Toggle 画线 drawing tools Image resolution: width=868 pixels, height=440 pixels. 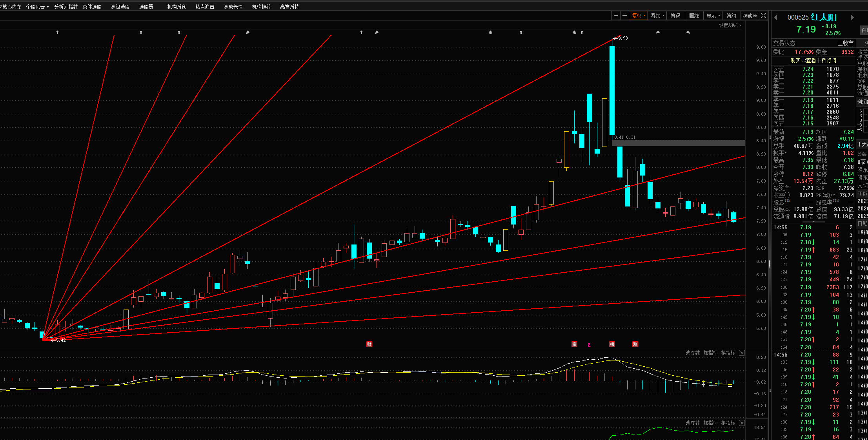[694, 16]
